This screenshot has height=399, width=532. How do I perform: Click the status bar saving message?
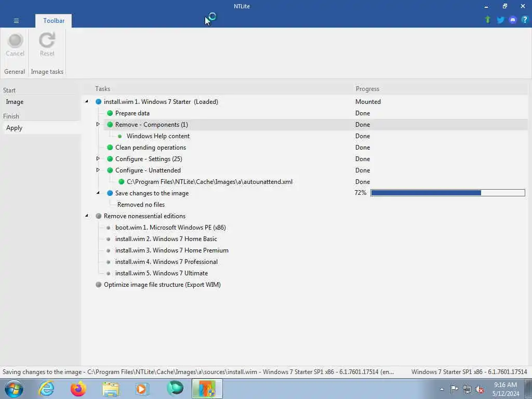coord(198,372)
